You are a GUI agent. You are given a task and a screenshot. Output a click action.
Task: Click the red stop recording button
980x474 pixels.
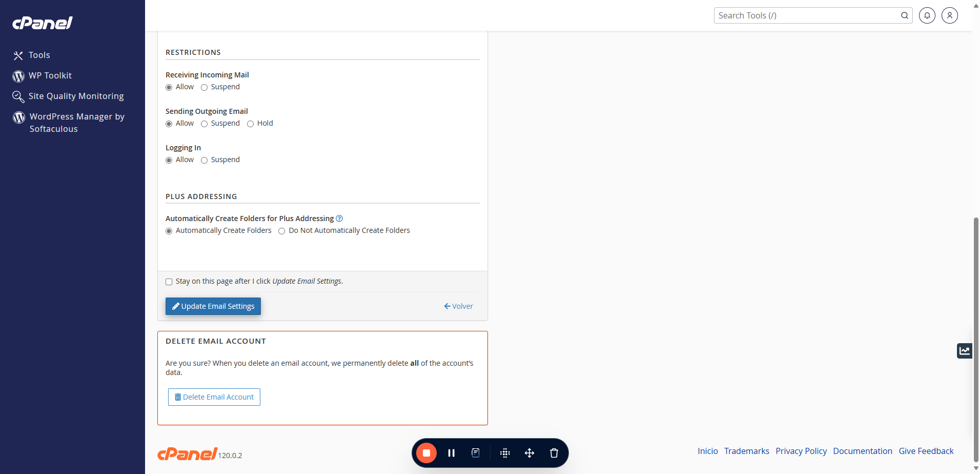pyautogui.click(x=426, y=453)
